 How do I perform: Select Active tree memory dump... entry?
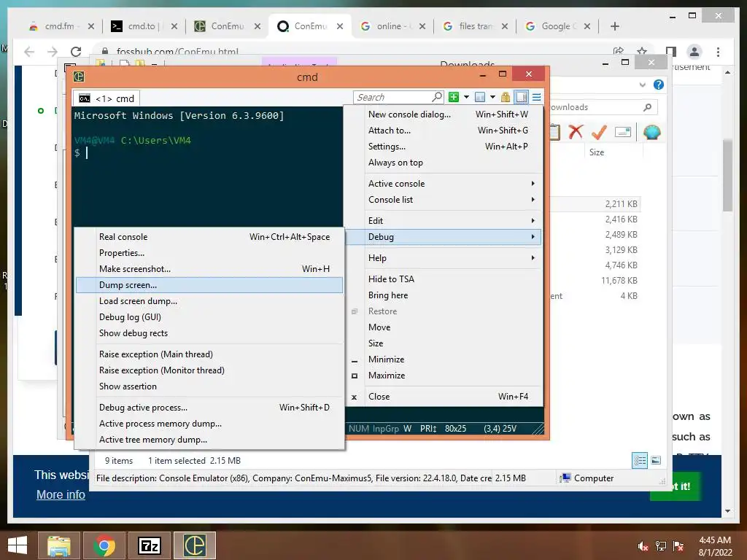pos(209,440)
